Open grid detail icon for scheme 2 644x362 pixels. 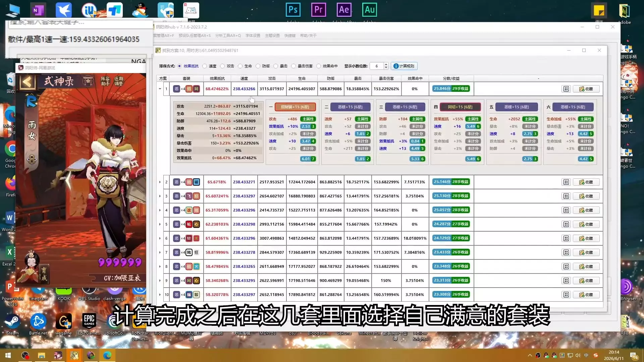(566, 182)
